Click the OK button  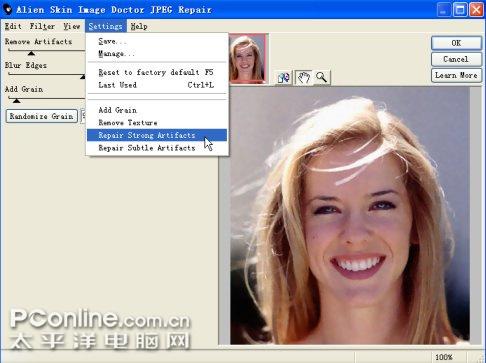(456, 43)
